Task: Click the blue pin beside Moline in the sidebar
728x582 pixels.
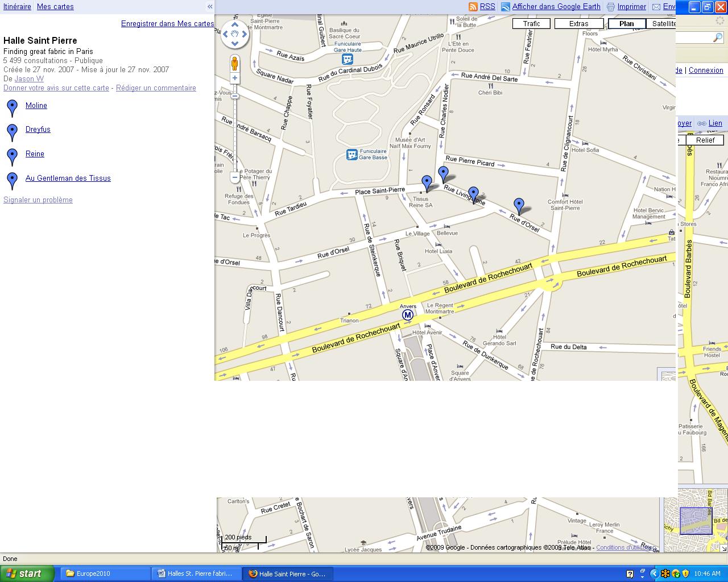Action: 12,108
